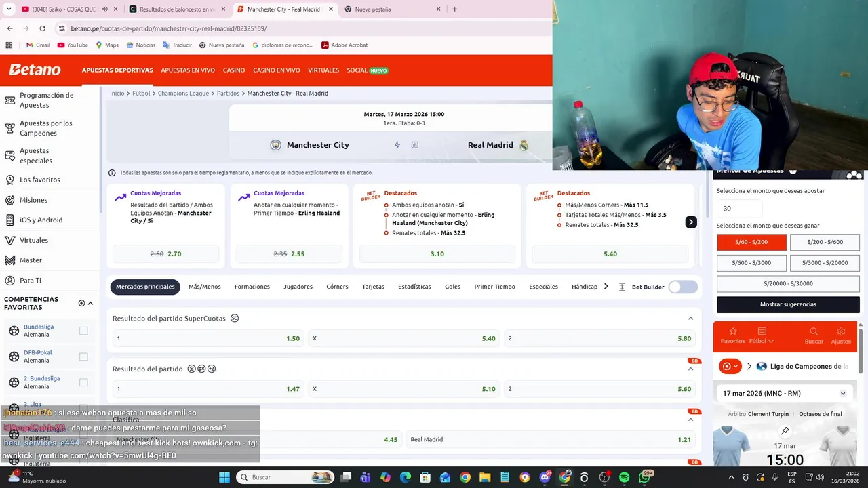Open the Adobe Acrobat bookmark
Screen dimensions: 868x488
(x=344, y=45)
